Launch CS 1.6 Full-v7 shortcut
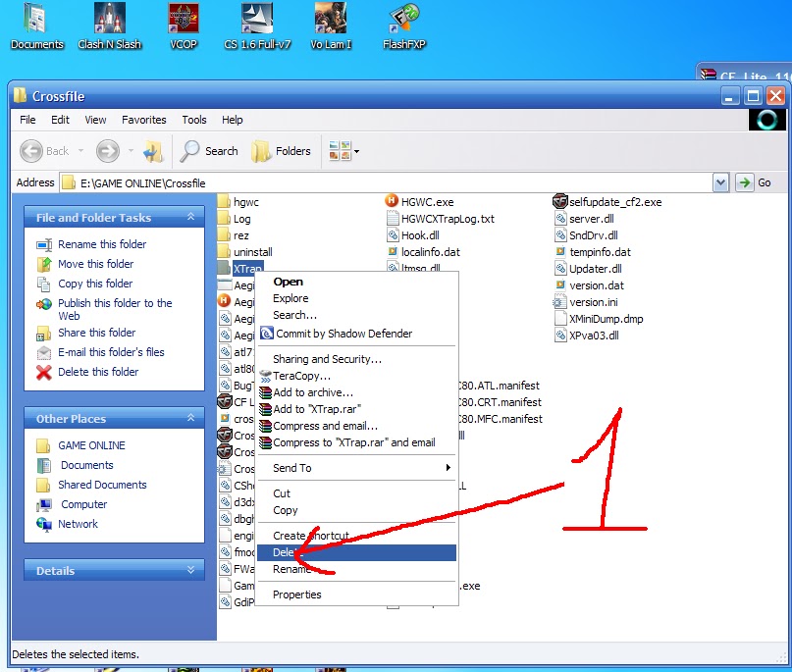The image size is (792, 672). click(257, 26)
